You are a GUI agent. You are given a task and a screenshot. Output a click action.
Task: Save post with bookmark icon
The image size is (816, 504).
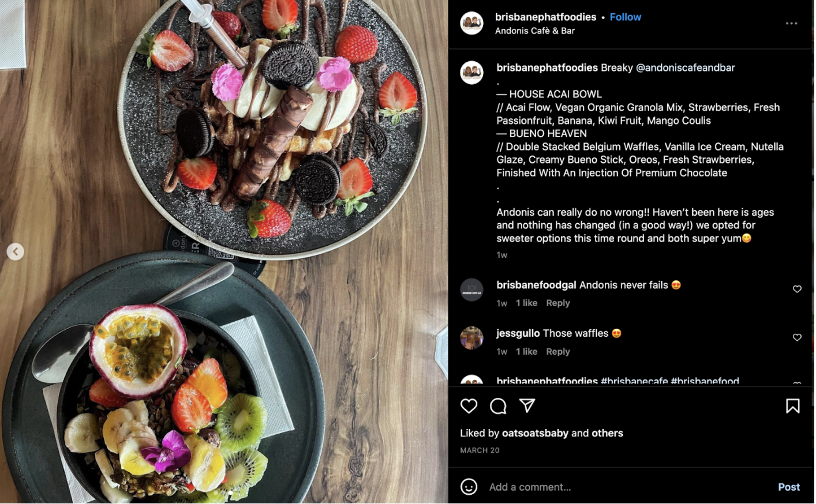pyautogui.click(x=793, y=406)
